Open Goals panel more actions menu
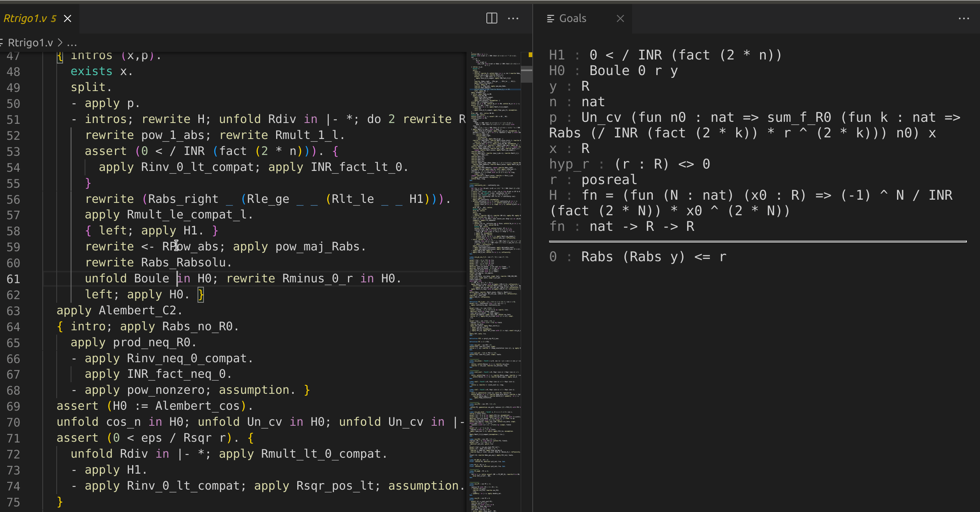The height and width of the screenshot is (512, 980). tap(964, 18)
